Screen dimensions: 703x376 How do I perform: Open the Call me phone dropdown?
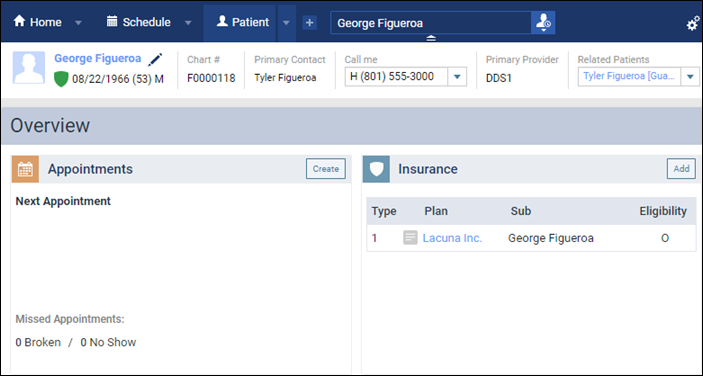457,77
